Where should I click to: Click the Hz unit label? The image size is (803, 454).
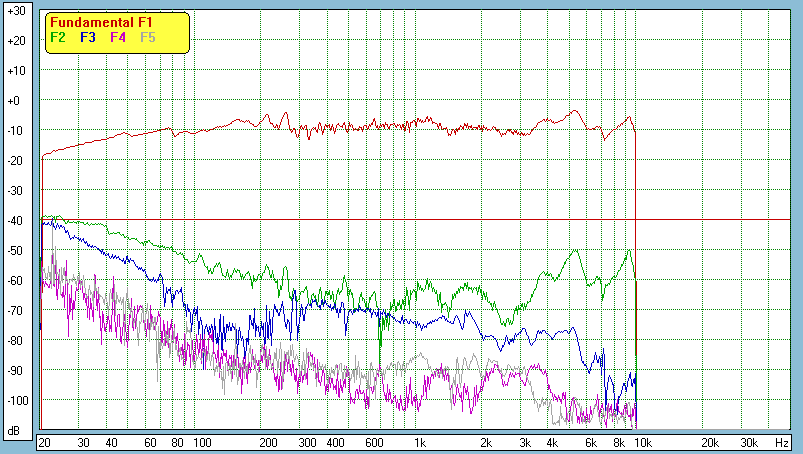click(781, 442)
